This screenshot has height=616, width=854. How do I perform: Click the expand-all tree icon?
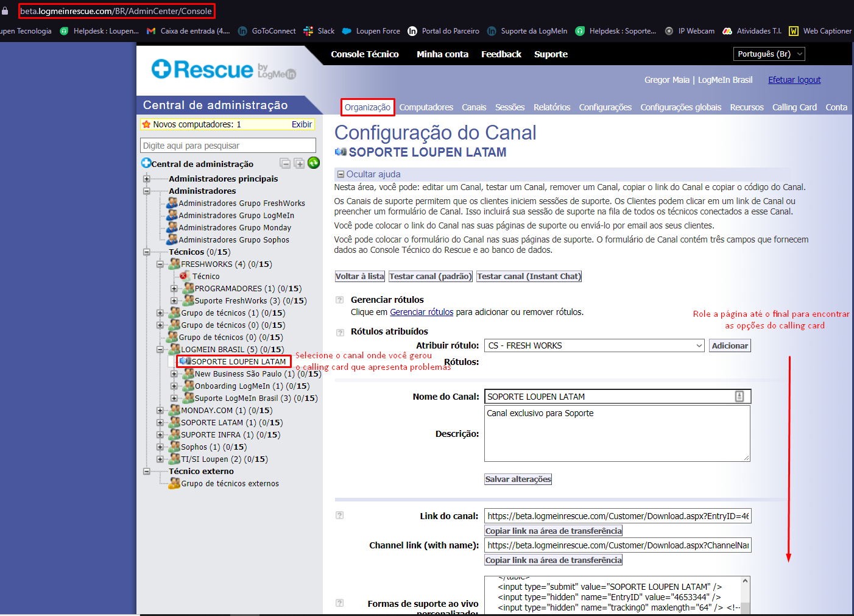(299, 163)
